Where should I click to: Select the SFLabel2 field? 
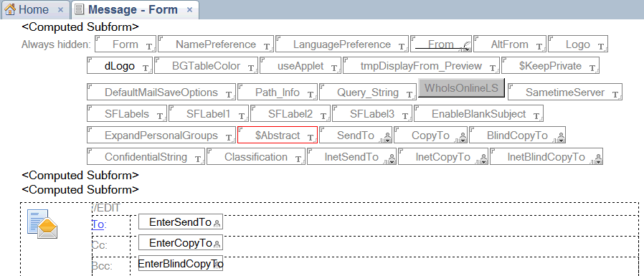pyautogui.click(x=290, y=113)
